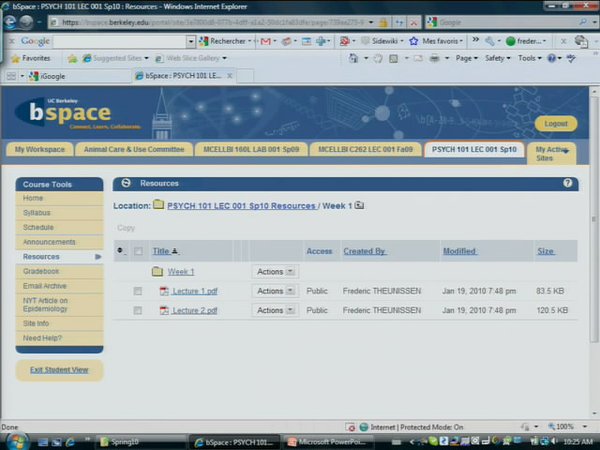600x450 pixels.
Task: Click the expand-all icon in table header
Action: 121,251
